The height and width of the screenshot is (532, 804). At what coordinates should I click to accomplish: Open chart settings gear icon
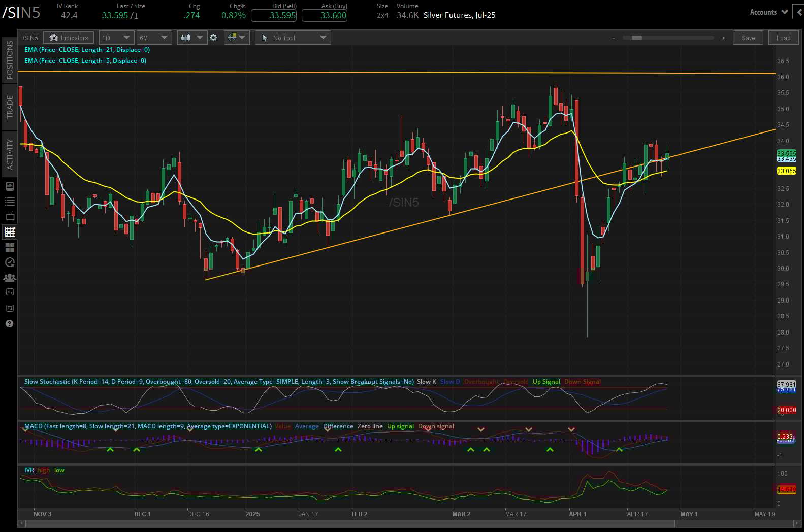click(x=213, y=38)
